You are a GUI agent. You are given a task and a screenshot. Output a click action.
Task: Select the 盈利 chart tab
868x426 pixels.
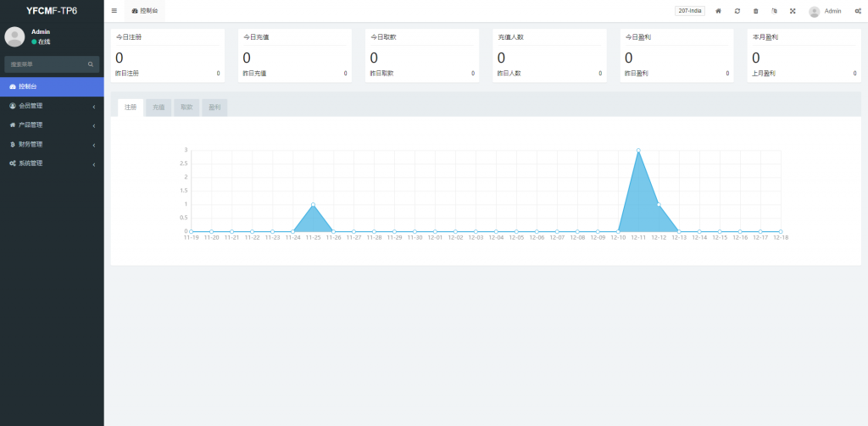[214, 108]
